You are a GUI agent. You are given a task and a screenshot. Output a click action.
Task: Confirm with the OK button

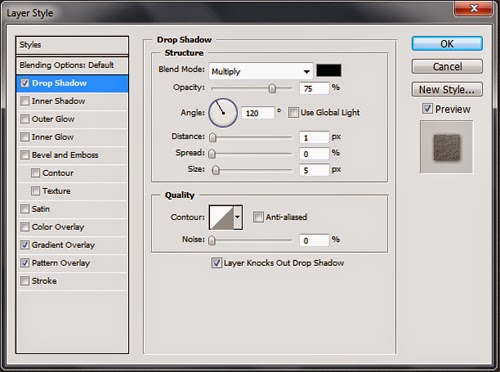(x=447, y=44)
